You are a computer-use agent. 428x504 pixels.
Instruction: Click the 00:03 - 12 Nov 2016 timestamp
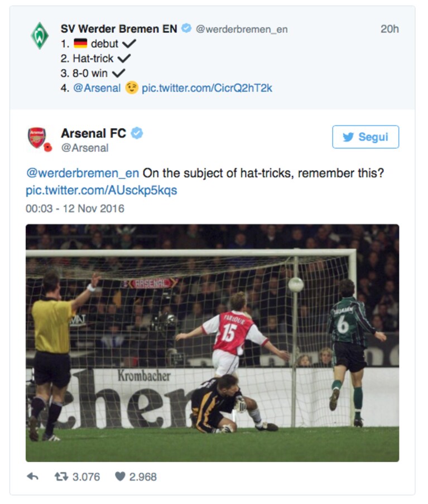tap(75, 209)
